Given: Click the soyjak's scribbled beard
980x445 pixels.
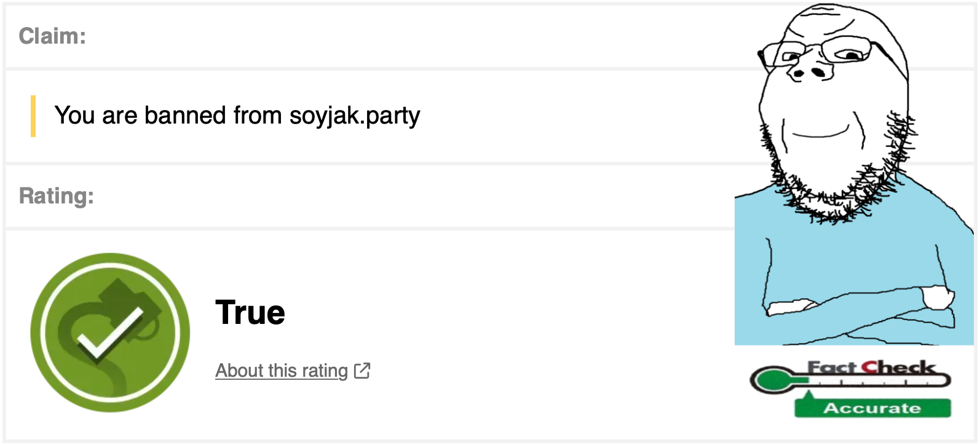Looking at the screenshot, I should (x=824, y=197).
